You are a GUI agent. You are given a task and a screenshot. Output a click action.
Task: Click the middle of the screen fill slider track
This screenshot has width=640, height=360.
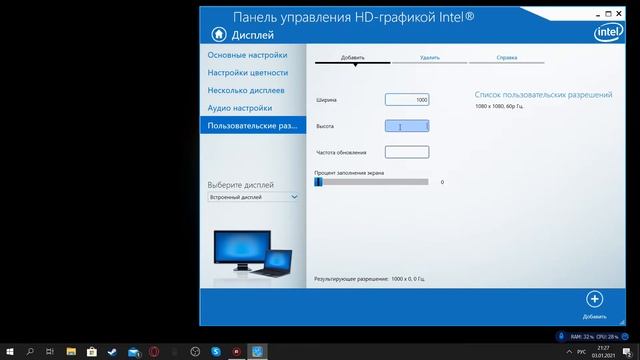[x=371, y=182]
